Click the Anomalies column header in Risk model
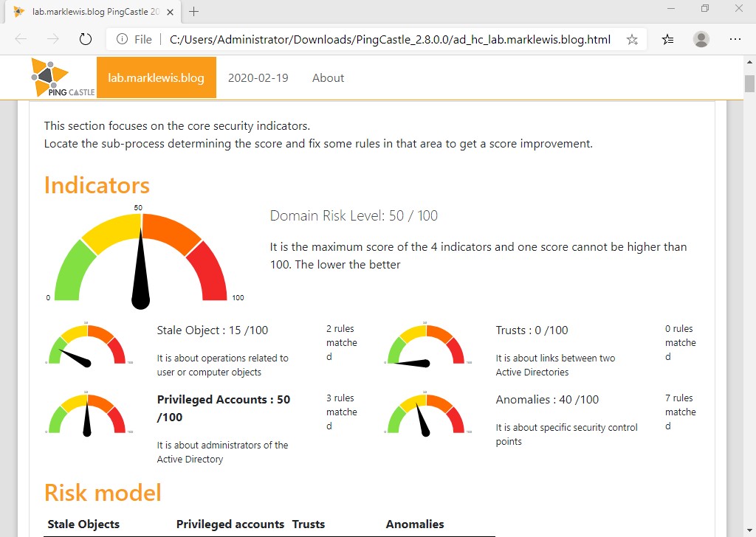The height and width of the screenshot is (537, 756). point(415,524)
